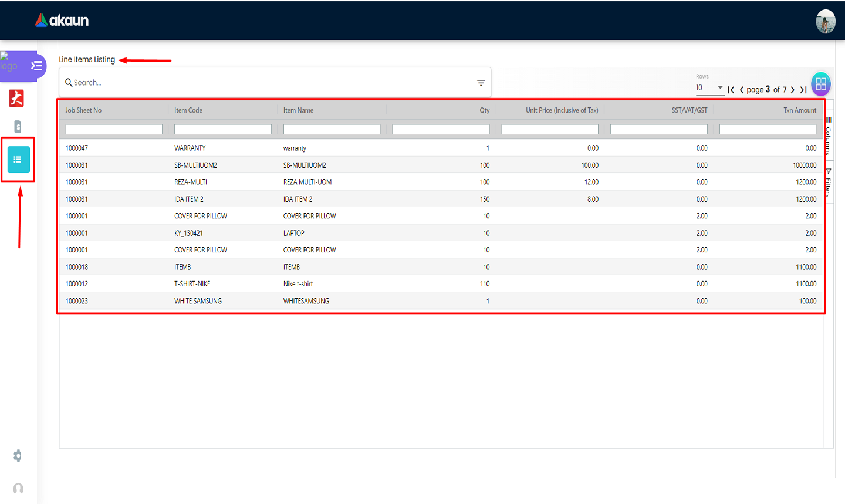This screenshot has height=504, width=845.
Task: Focus the Txn Amount filter box
Action: point(768,129)
